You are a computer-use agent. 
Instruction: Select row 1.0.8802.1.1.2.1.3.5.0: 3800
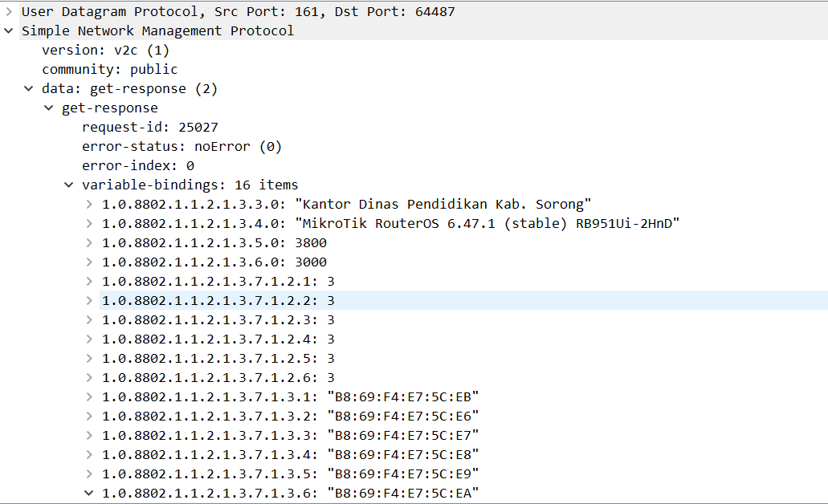(x=214, y=242)
